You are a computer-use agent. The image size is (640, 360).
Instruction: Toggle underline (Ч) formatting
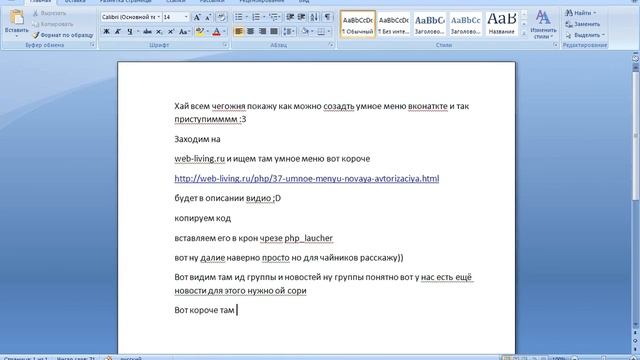coord(129,31)
